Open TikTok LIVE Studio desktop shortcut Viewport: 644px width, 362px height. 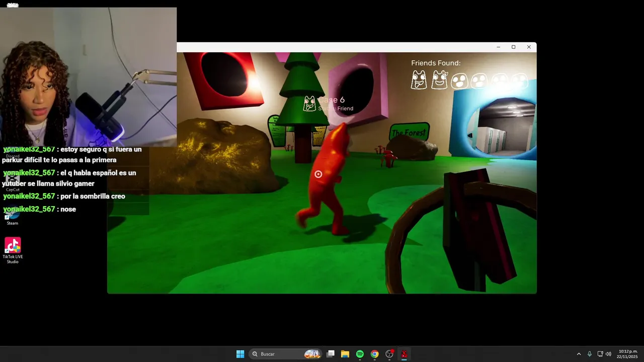tap(13, 250)
